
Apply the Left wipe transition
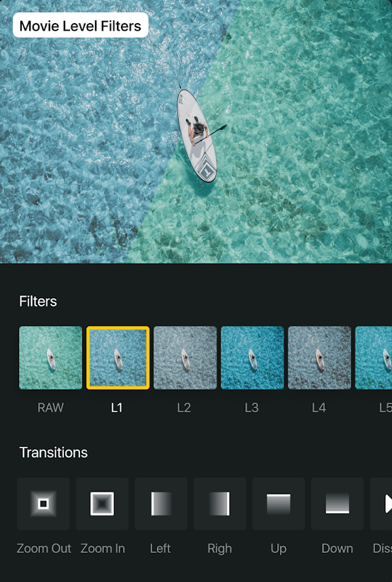click(161, 504)
